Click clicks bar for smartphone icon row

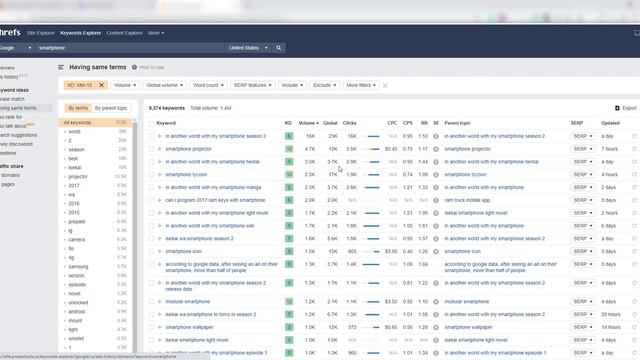[x=371, y=251]
